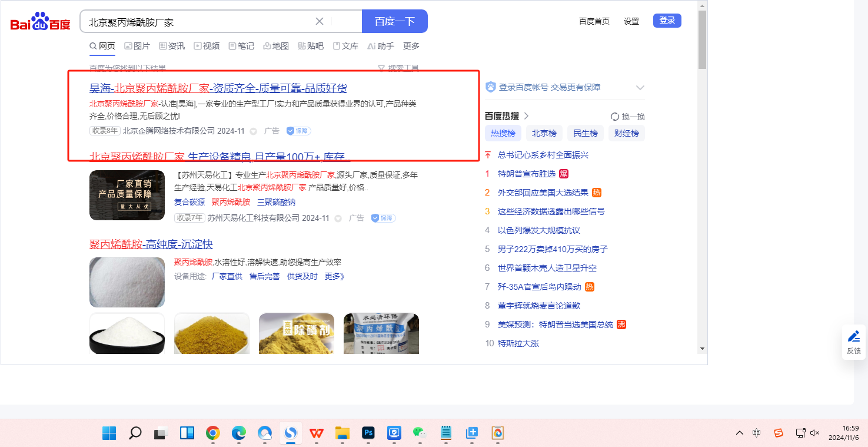The height and width of the screenshot is (447, 868).
Task: Show hidden system tray icons
Action: [x=740, y=433]
